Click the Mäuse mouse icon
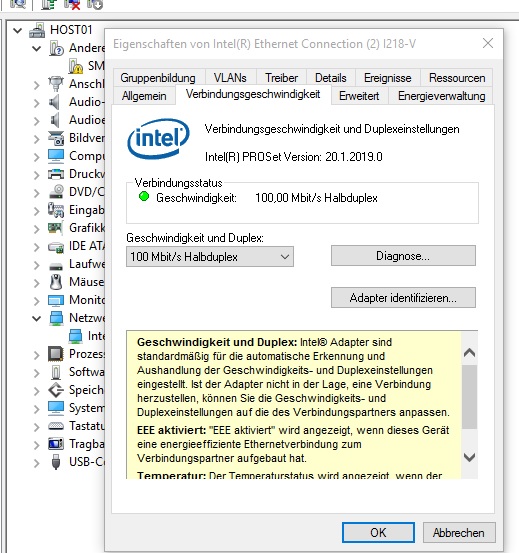 coord(56,282)
